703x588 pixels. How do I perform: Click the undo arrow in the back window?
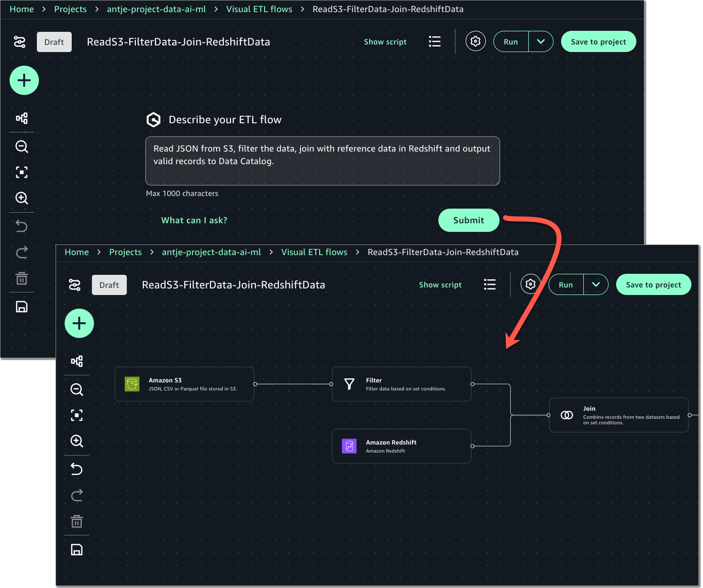click(x=22, y=226)
